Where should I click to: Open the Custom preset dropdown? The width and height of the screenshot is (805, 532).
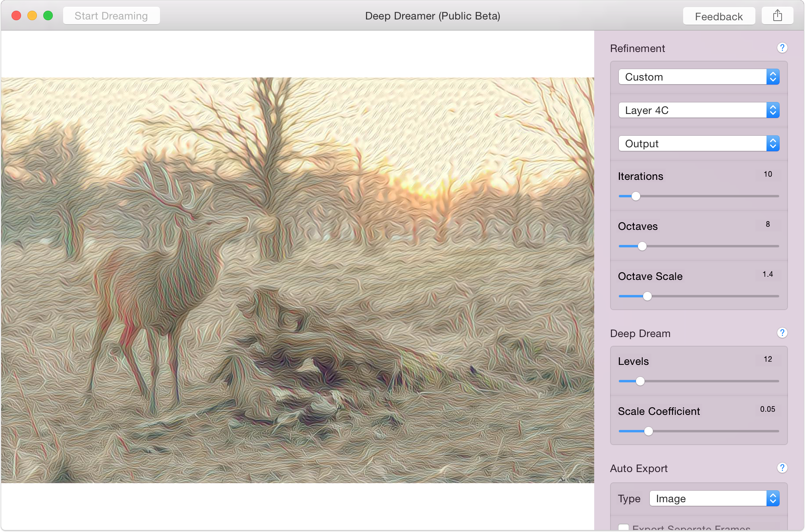[x=699, y=77]
